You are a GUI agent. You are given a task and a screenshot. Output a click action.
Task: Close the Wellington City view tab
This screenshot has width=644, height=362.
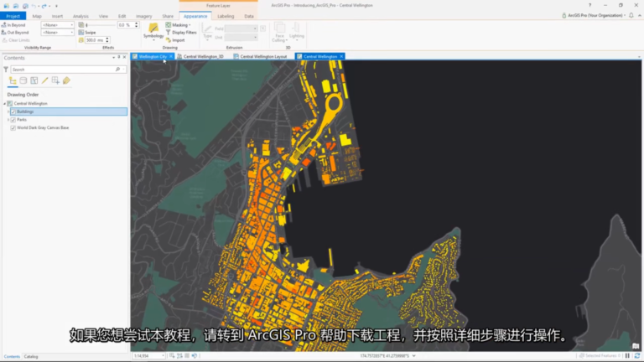pos(171,57)
